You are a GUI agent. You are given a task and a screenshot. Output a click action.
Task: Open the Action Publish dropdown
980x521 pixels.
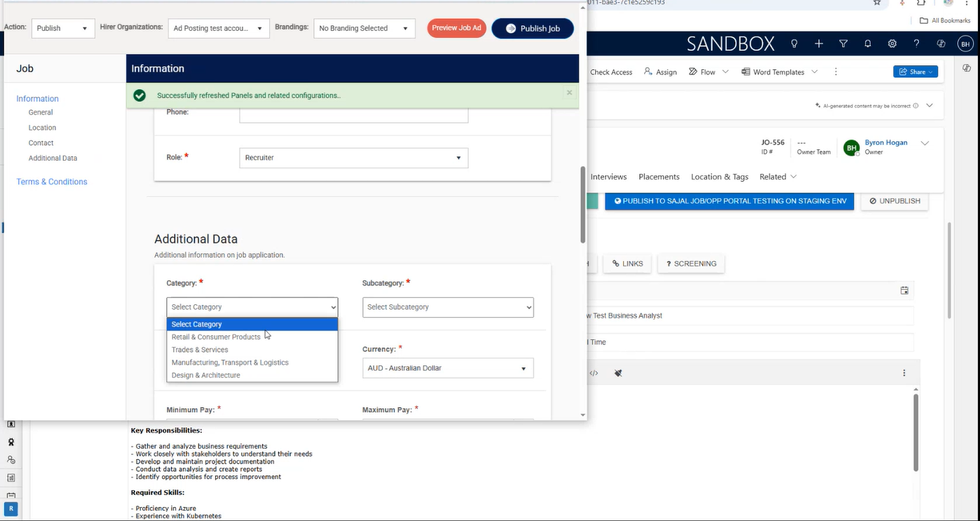[x=63, y=28]
